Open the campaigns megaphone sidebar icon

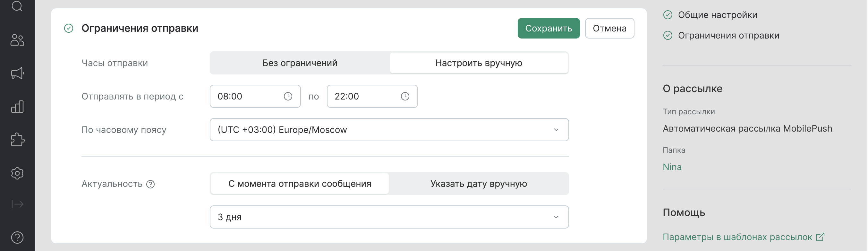pos(17,73)
